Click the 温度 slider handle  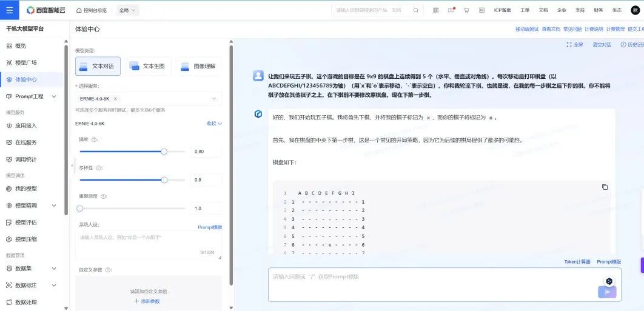click(164, 151)
